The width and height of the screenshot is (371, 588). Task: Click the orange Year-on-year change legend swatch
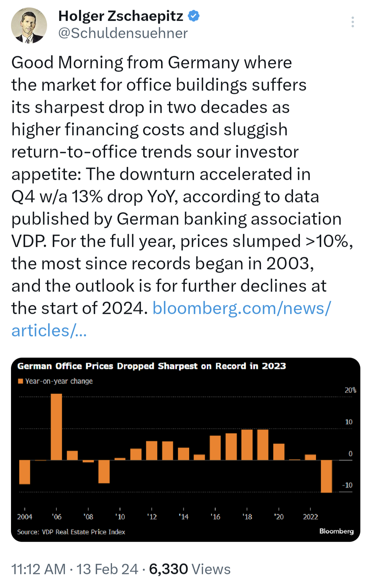tap(20, 381)
